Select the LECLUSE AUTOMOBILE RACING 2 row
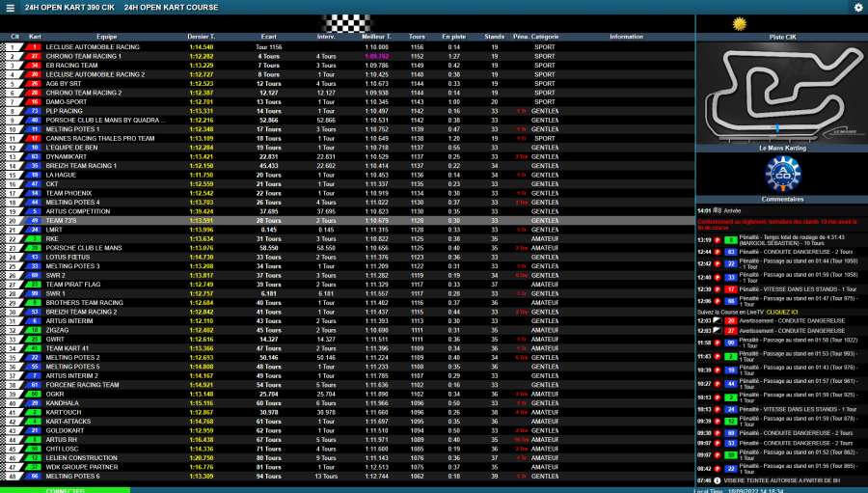Screen dimensions: 868x493 click(95, 73)
